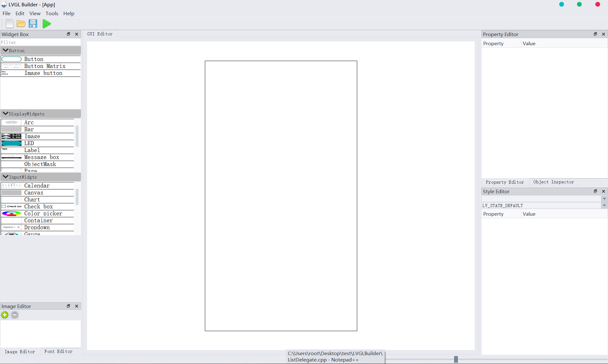This screenshot has width=608, height=364.
Task: Switch to the Object Inspector tab
Action: (554, 182)
